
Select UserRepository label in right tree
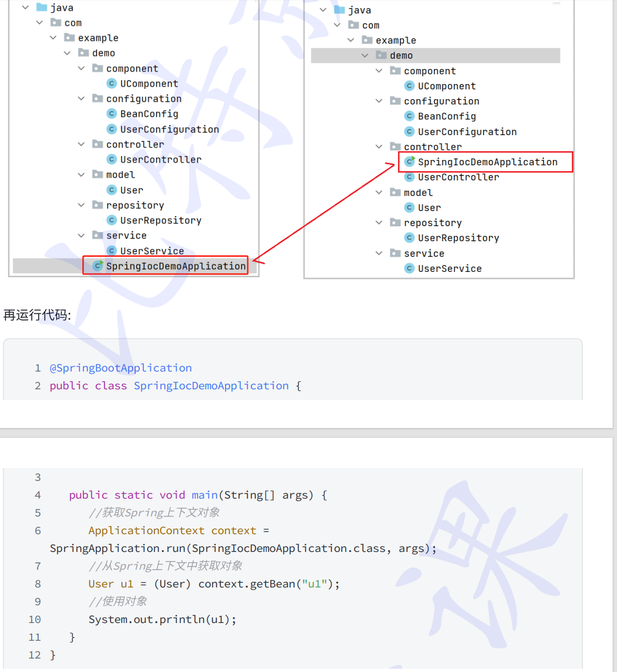459,238
